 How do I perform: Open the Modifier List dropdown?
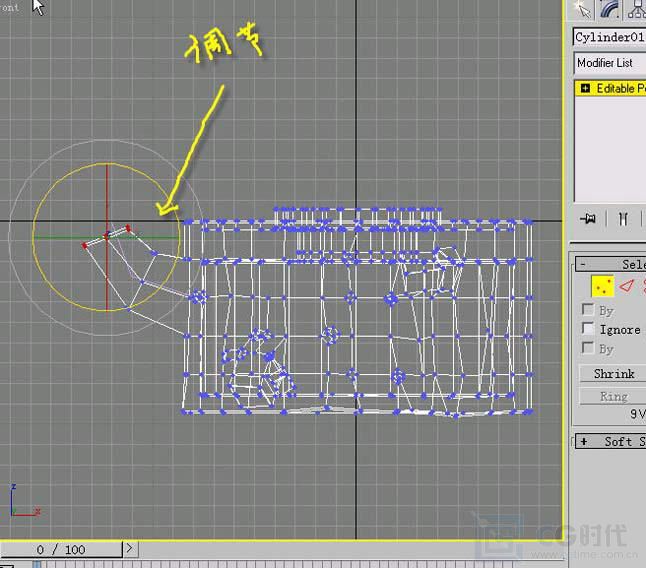click(x=610, y=63)
